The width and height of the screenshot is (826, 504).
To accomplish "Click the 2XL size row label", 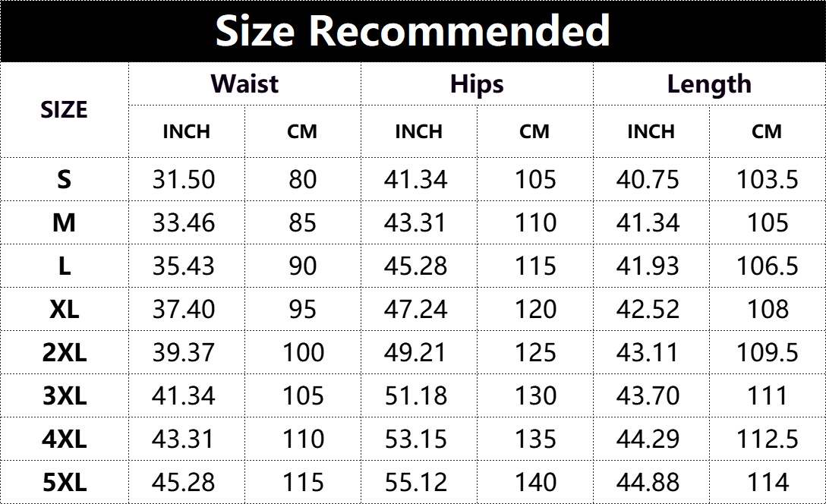I will pyautogui.click(x=64, y=352).
